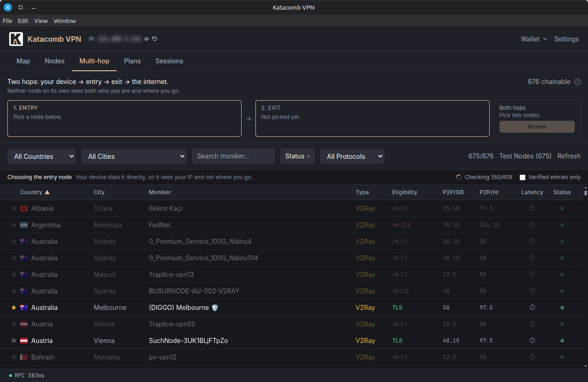Open the chainable help question mark icon

pyautogui.click(x=577, y=82)
